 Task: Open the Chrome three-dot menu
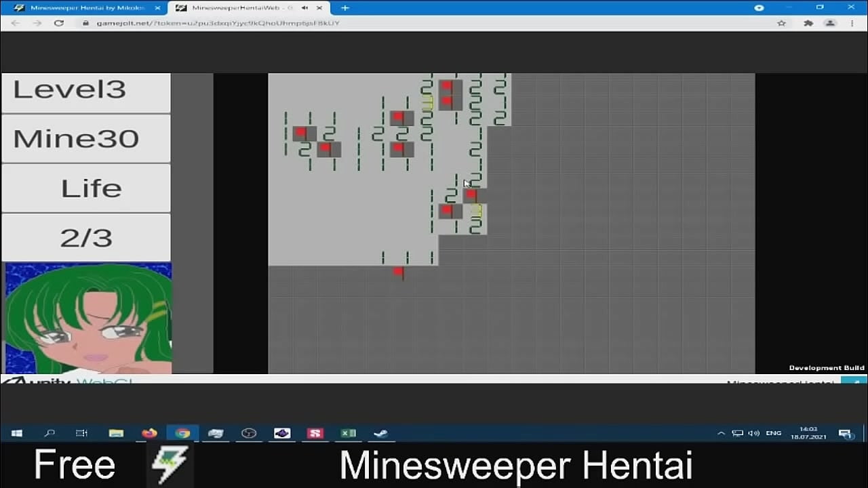pos(852,22)
